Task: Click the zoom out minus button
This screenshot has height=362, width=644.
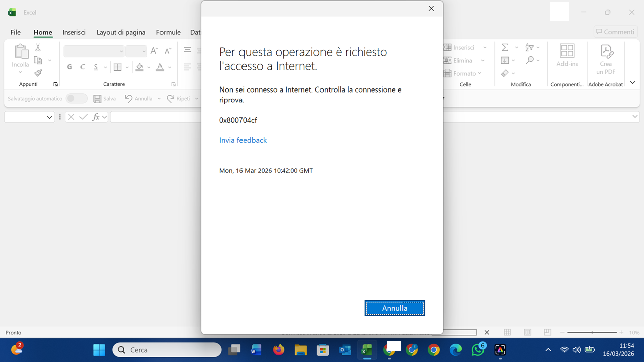Action: 562,332
